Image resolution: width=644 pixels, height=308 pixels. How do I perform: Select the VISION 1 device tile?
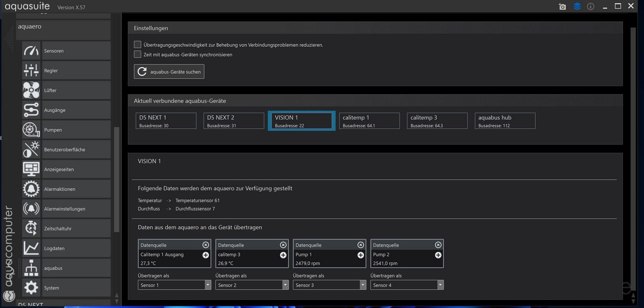tap(301, 121)
